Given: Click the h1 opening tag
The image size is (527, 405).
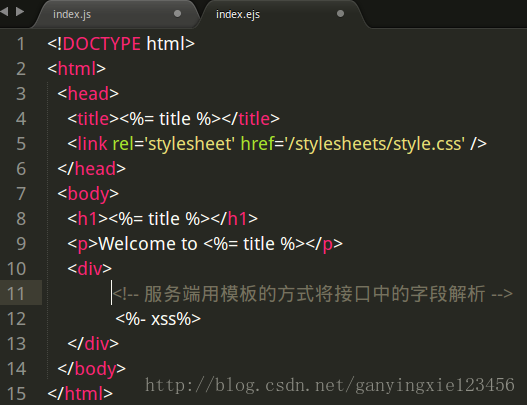Looking at the screenshot, I should (88, 219).
